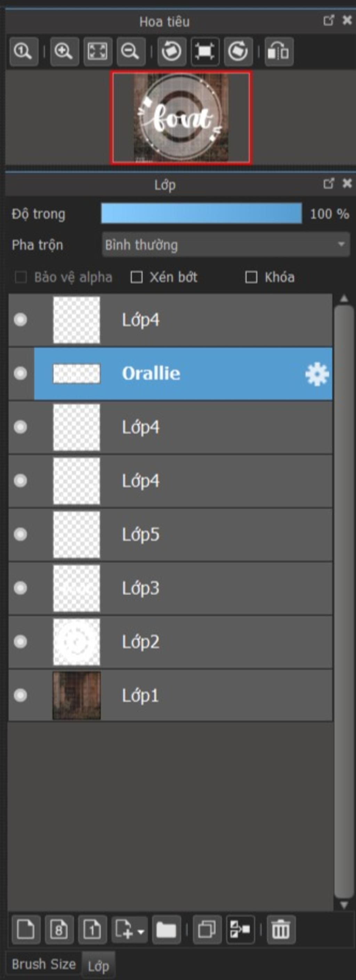Image resolution: width=356 pixels, height=980 pixels.
Task: Create a new 8-bit layer
Action: [59, 930]
